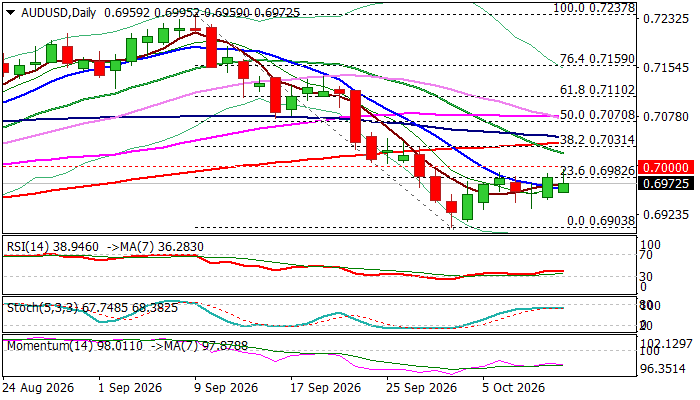700x400 pixels.
Task: Click the 0.0 0.69038 Fibonacci label
Action: click(x=601, y=221)
